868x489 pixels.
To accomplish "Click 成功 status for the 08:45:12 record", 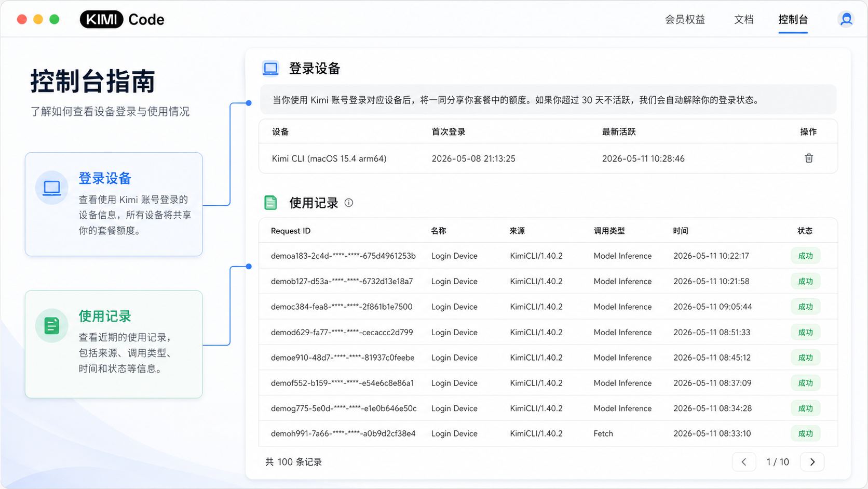I will [x=806, y=358].
